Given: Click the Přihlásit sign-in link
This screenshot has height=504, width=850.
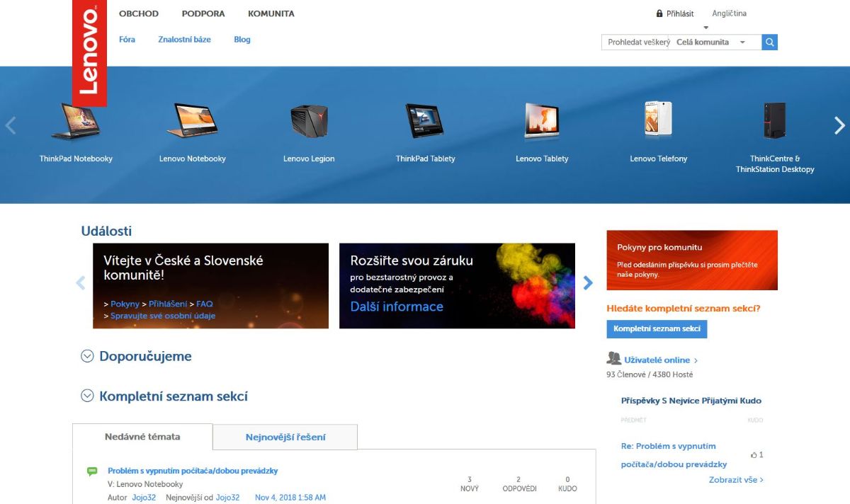Looking at the screenshot, I should click(679, 13).
